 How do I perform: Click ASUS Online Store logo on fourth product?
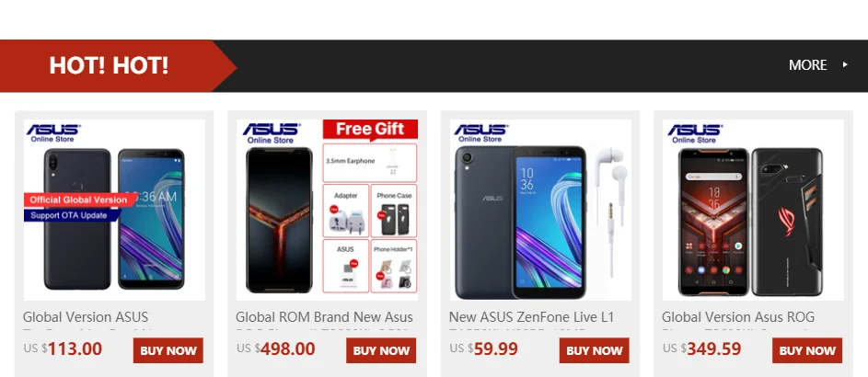click(694, 133)
